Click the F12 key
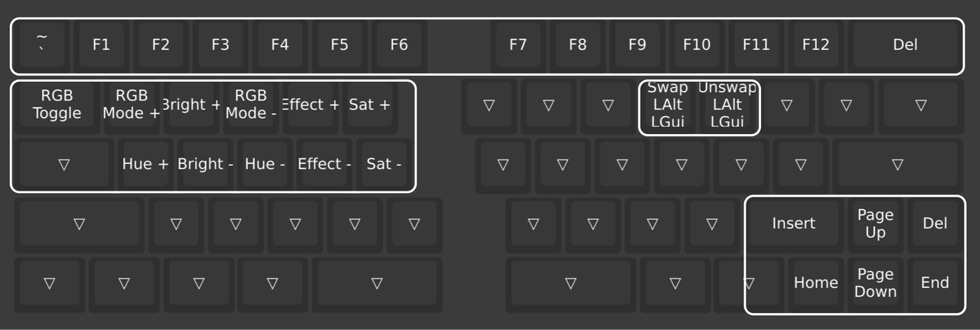980x330 pixels. click(x=815, y=44)
